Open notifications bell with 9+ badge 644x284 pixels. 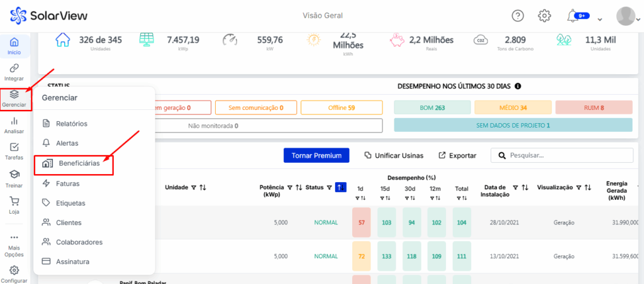pos(574,16)
